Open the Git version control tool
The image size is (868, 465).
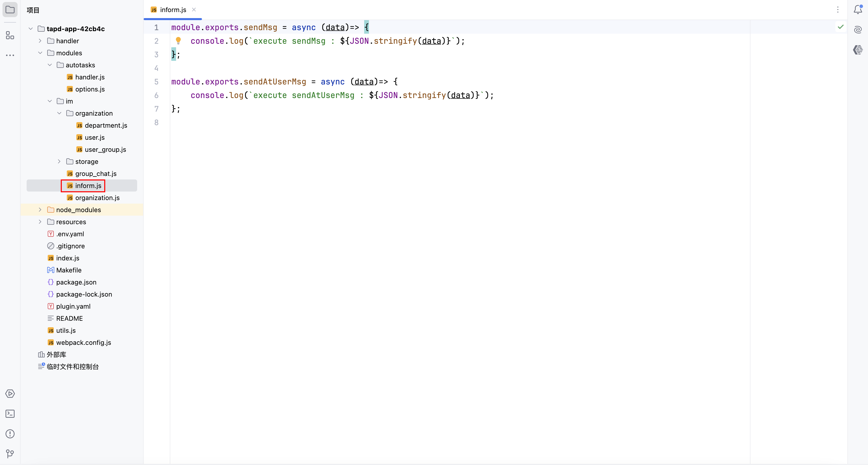(10, 453)
